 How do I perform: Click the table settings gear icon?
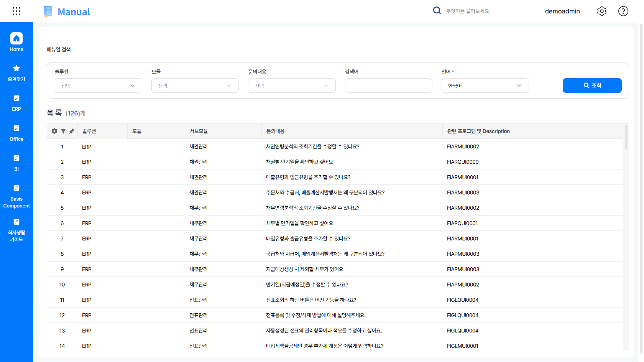54,131
